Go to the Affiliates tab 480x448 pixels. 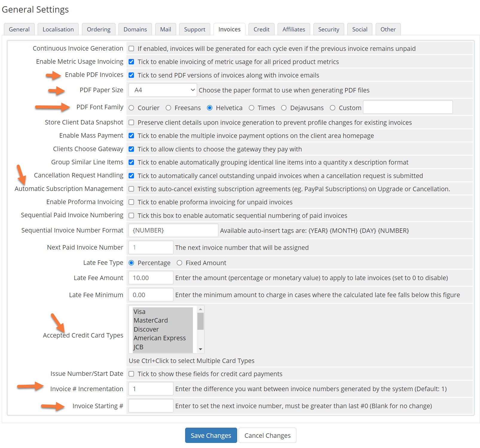pos(294,29)
